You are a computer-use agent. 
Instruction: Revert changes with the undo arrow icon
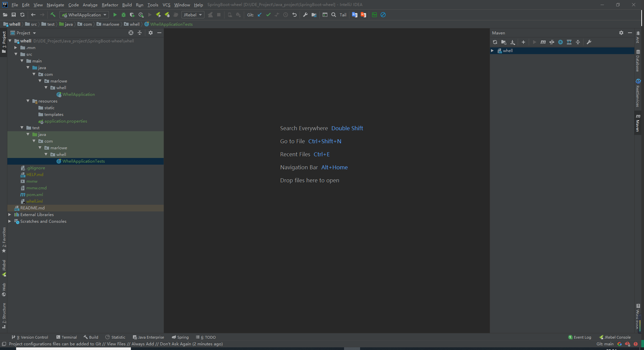click(x=294, y=15)
